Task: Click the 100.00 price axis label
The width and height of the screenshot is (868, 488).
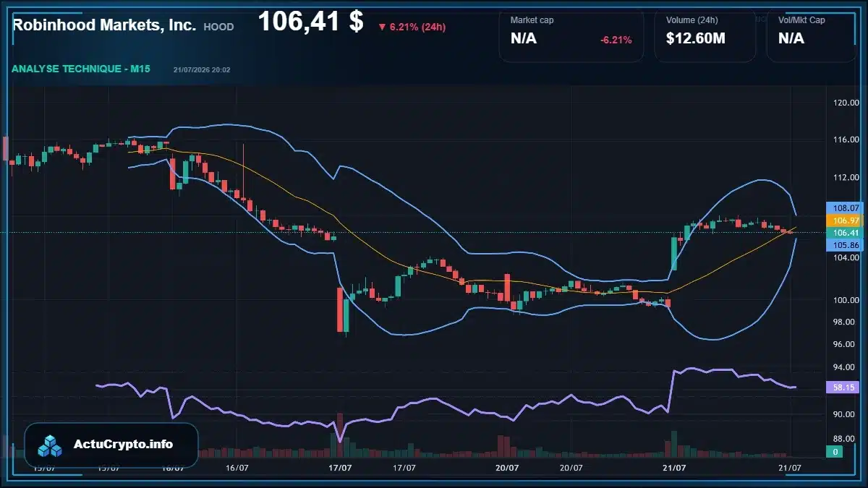Action: point(846,300)
